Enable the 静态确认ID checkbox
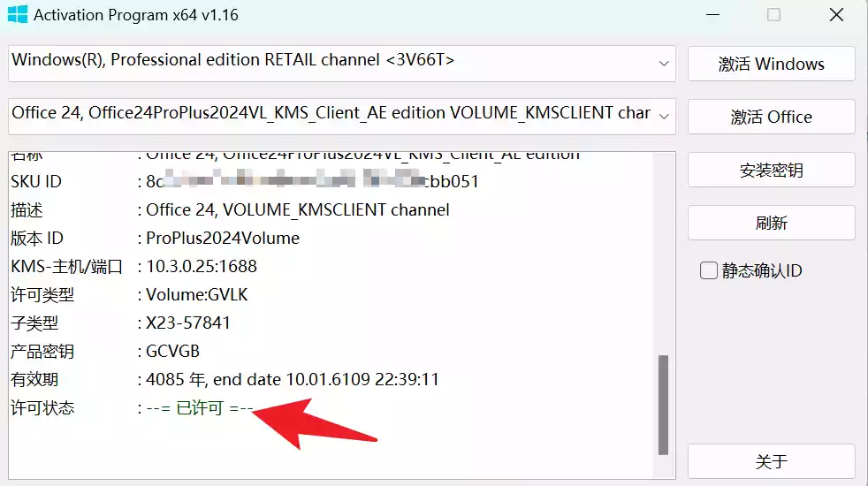 [709, 271]
